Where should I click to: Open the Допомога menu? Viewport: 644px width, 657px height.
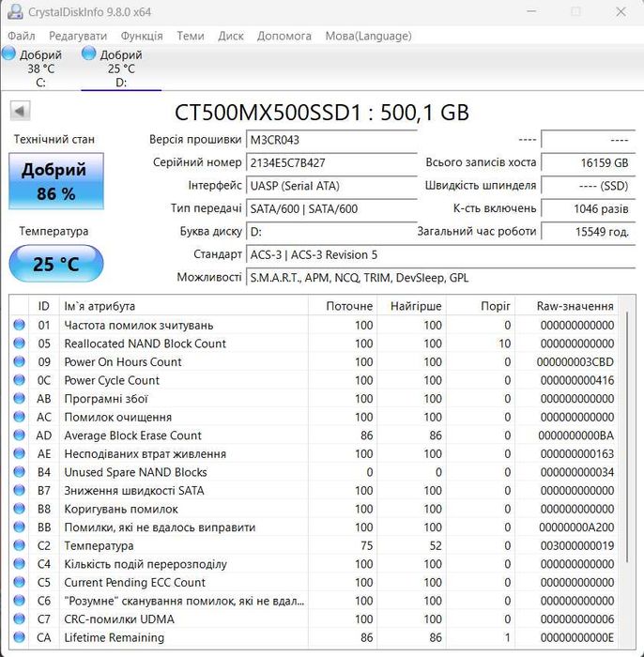tap(284, 36)
